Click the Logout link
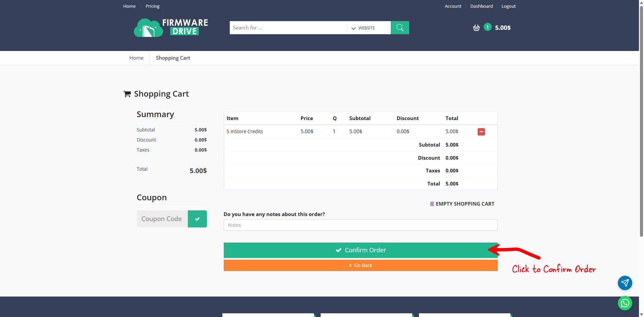This screenshot has height=317, width=644. tap(508, 6)
